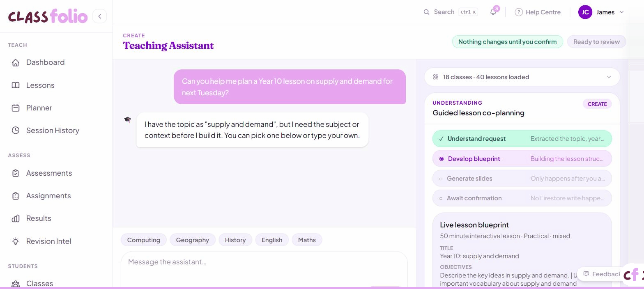Open Session History page
Screen dimensions: 644x289
pos(56,131)
